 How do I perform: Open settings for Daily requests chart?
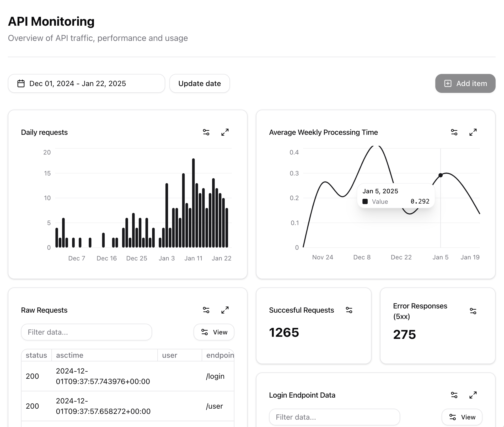tap(206, 132)
